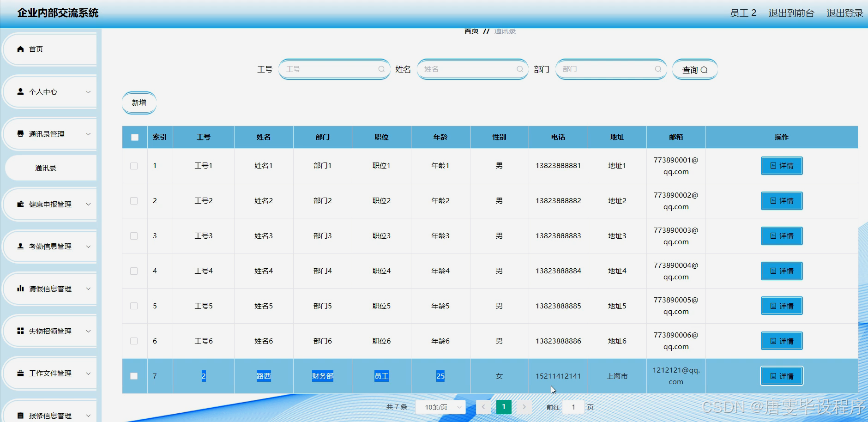Open 详情 for the 姓名1 row
The image size is (868, 422).
(x=782, y=166)
